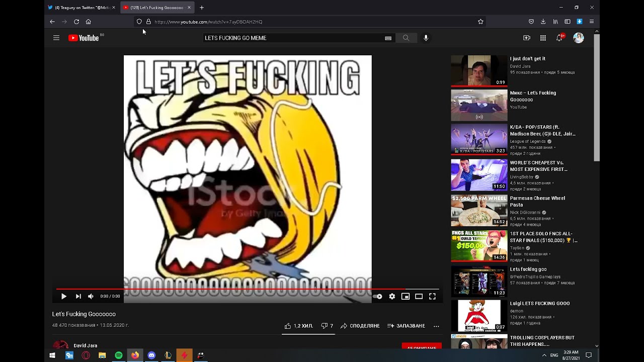The image size is (644, 362).
Task: Open the Windows notification center
Action: [x=589, y=355]
